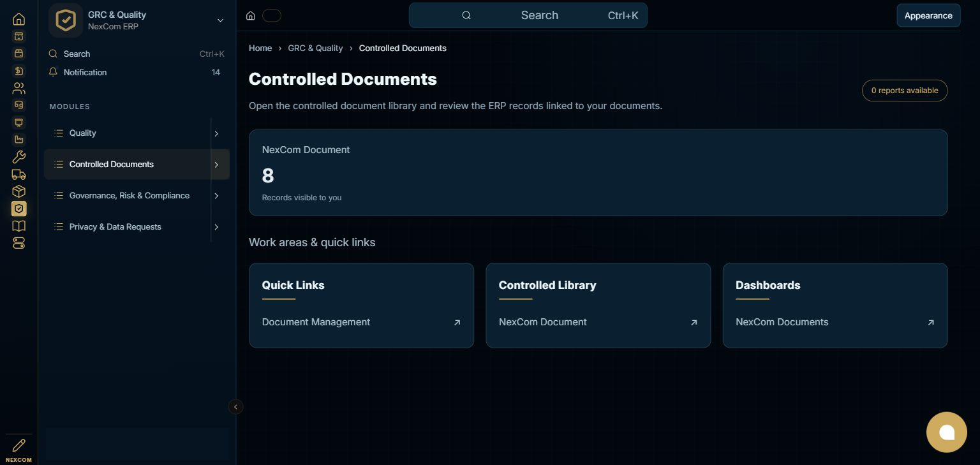
Task: Click list icon beside Privacy & Data Requests
Action: tap(59, 227)
